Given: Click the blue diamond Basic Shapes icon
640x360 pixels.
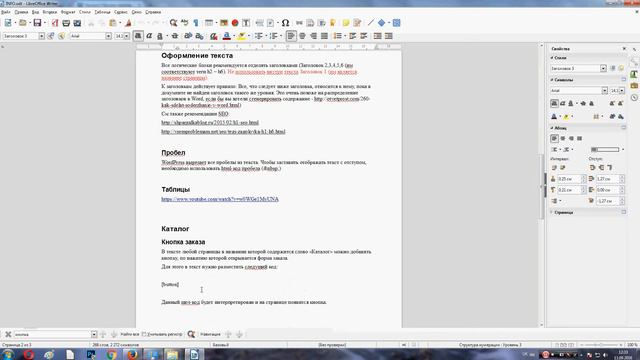Looking at the screenshot, I should 382,23.
